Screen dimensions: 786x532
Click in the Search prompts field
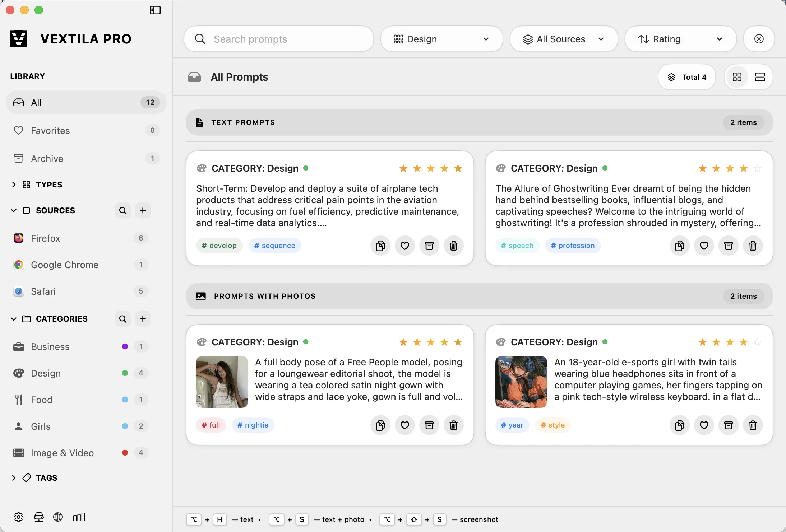pos(278,39)
